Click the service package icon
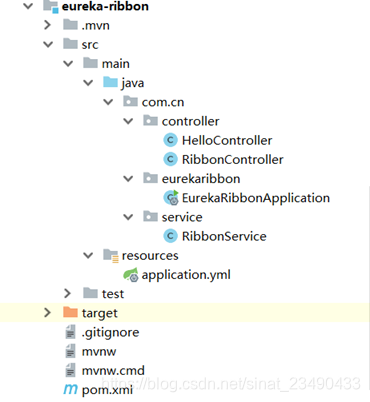 click(x=150, y=216)
